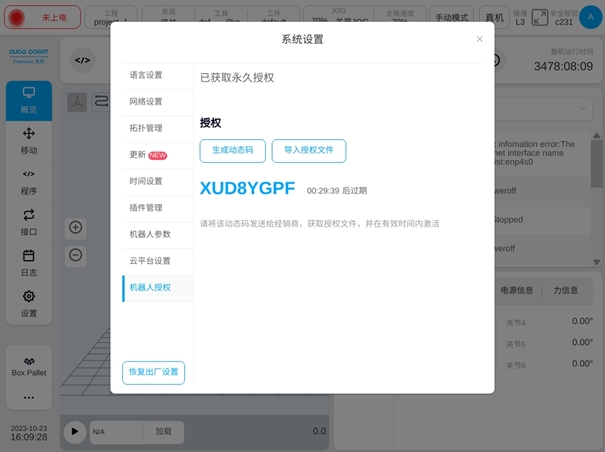
Task: Toggle the 手动模式 manual mode button
Action: click(x=454, y=18)
